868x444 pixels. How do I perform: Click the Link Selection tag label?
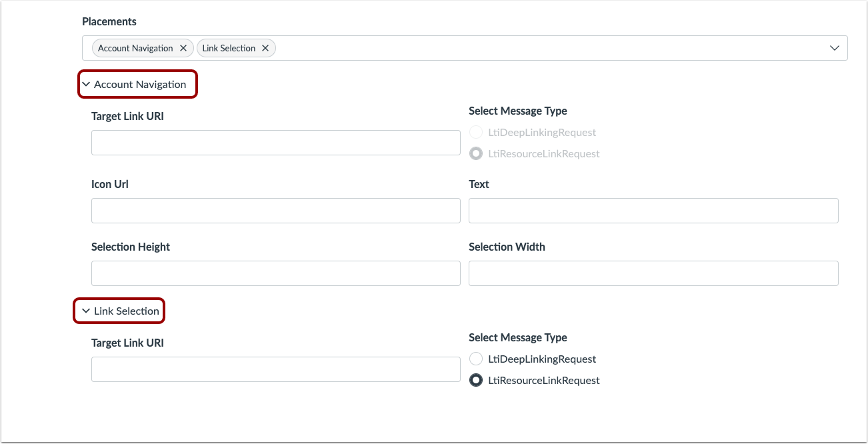[229, 48]
